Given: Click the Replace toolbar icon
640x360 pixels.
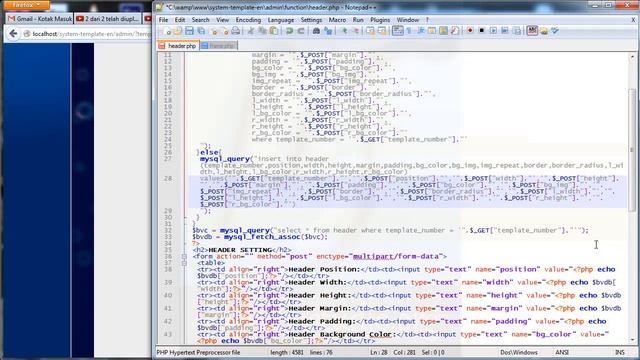Looking at the screenshot, I should pos(328,31).
